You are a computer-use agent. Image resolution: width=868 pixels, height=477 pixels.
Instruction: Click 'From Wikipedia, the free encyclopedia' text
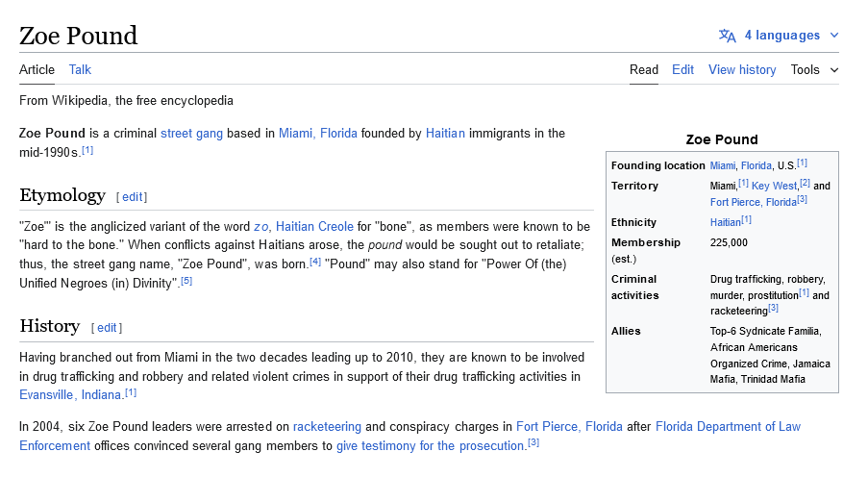click(126, 101)
